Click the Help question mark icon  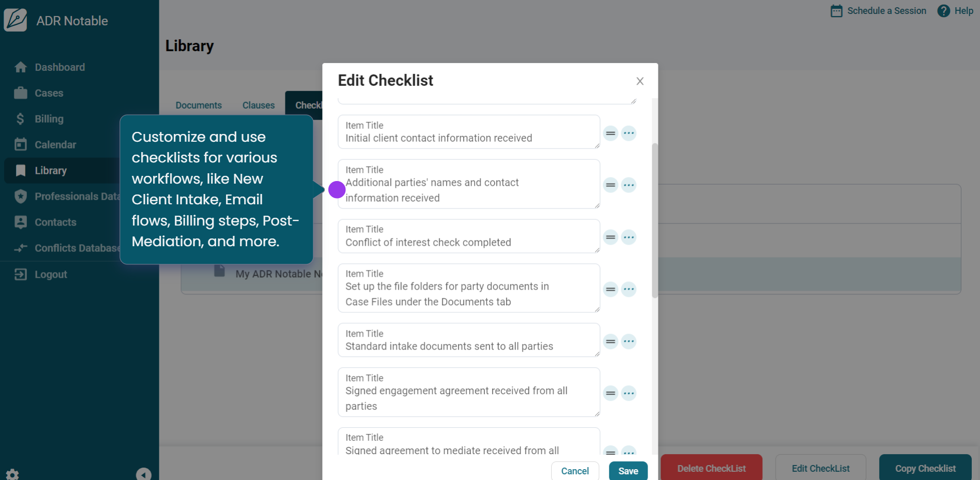[943, 11]
